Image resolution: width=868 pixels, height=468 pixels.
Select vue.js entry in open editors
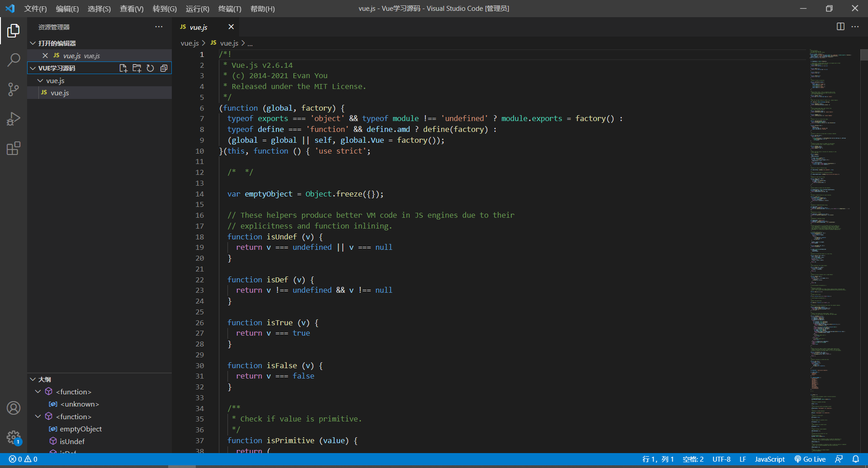point(99,56)
